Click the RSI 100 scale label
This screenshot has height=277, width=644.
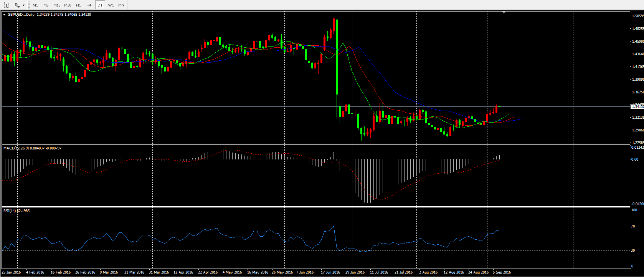pyautogui.click(x=634, y=210)
